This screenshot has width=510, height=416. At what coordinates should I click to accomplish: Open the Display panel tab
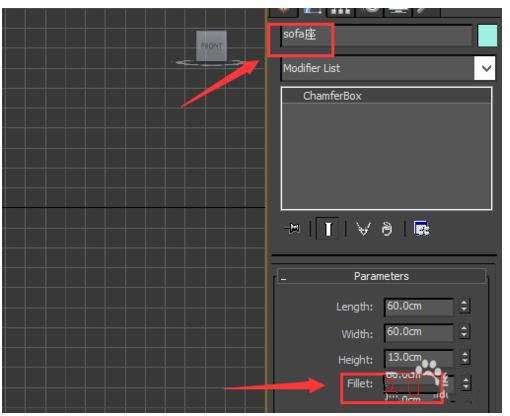[398, 12]
